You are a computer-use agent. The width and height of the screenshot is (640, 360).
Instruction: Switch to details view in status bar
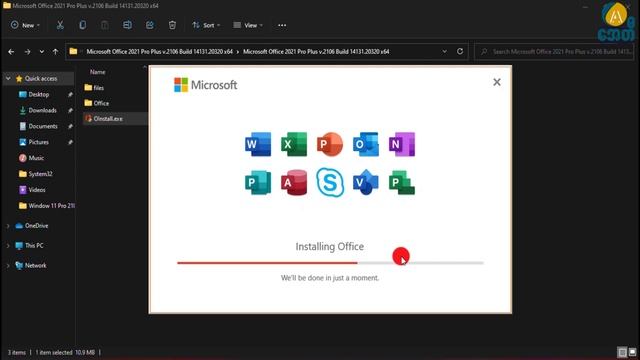pos(622,352)
